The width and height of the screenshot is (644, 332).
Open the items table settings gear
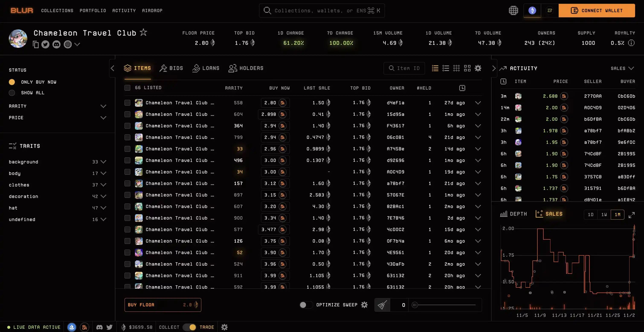point(478,68)
